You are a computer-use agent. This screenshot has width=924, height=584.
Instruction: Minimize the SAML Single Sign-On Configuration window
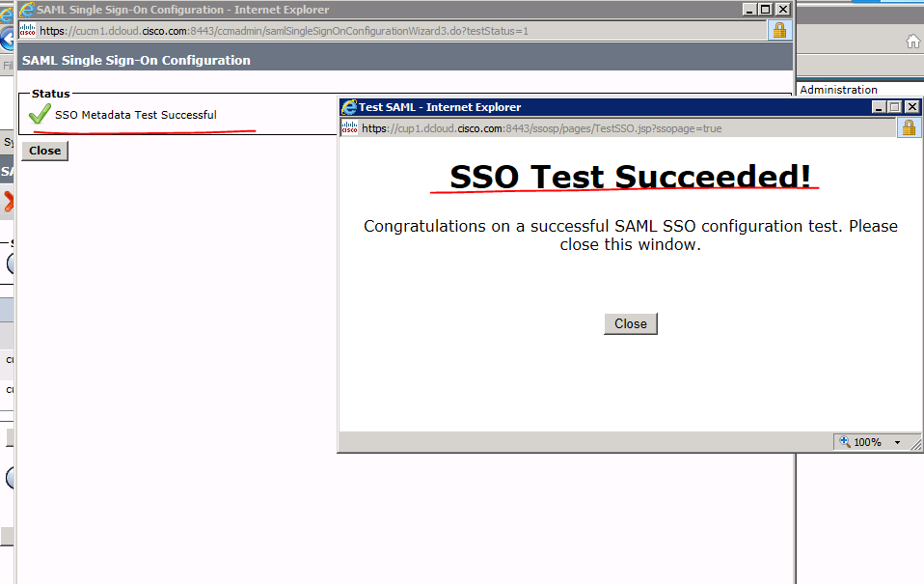click(x=749, y=10)
